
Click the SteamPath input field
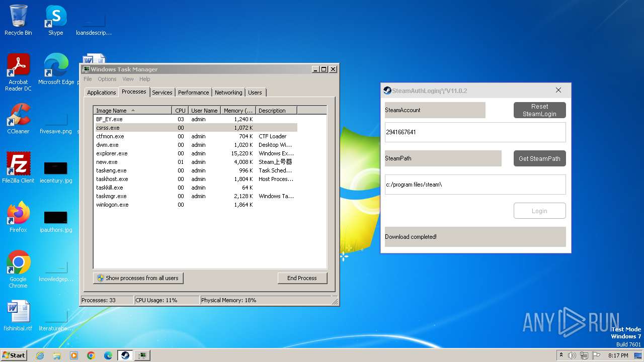475,185
